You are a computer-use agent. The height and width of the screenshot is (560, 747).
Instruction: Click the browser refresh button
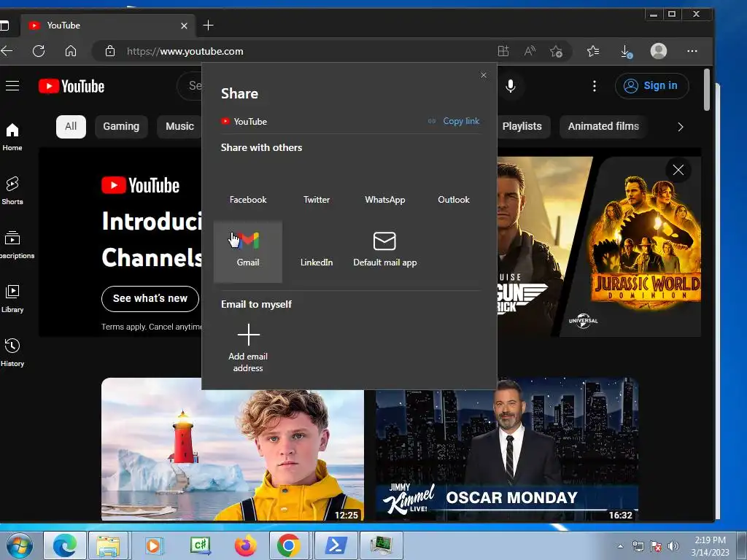click(39, 51)
